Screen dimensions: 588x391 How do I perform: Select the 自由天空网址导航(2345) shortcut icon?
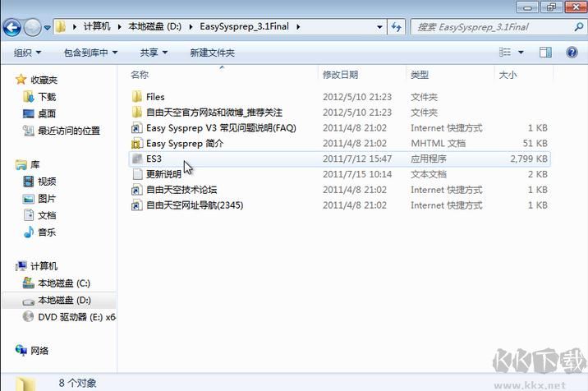pyautogui.click(x=137, y=205)
